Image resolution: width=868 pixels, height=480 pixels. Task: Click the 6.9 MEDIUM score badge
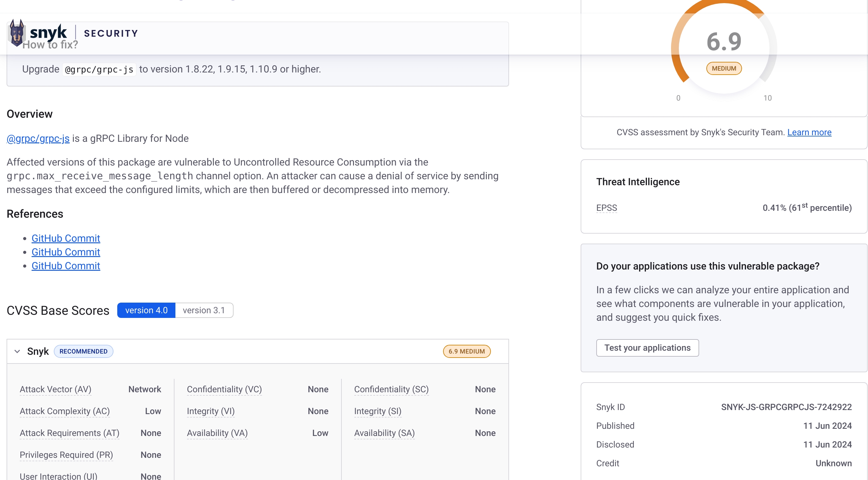point(467,351)
